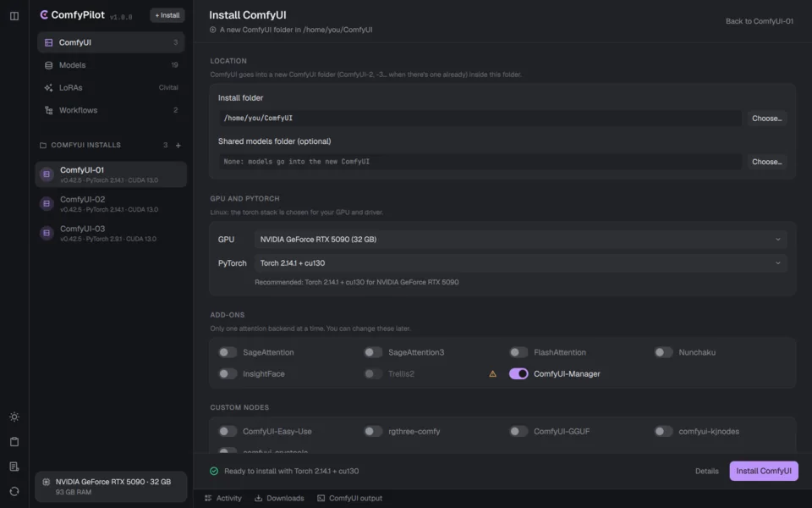Open the clipboard icon in left rail
This screenshot has width=812, height=508.
point(14,442)
